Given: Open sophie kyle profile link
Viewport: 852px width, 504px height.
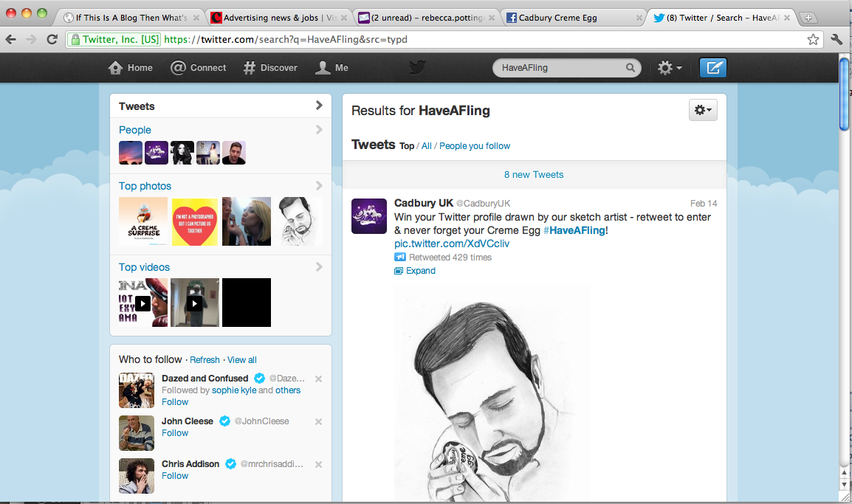Looking at the screenshot, I should click(233, 390).
